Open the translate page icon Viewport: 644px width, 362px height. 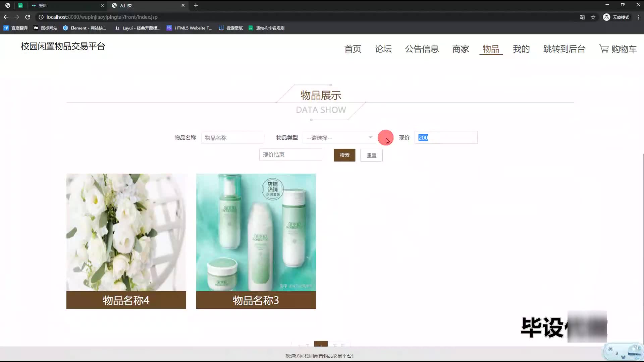coord(582,17)
